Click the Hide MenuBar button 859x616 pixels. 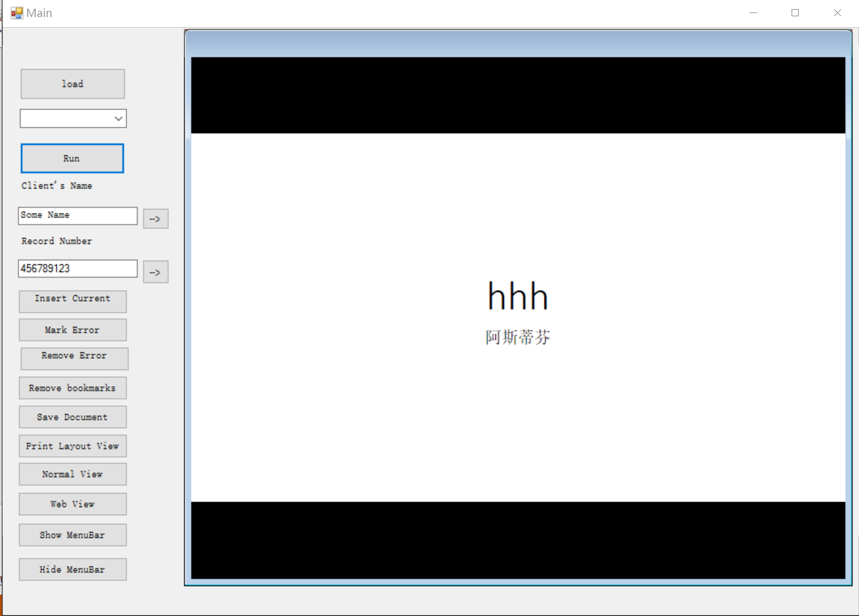(x=72, y=569)
